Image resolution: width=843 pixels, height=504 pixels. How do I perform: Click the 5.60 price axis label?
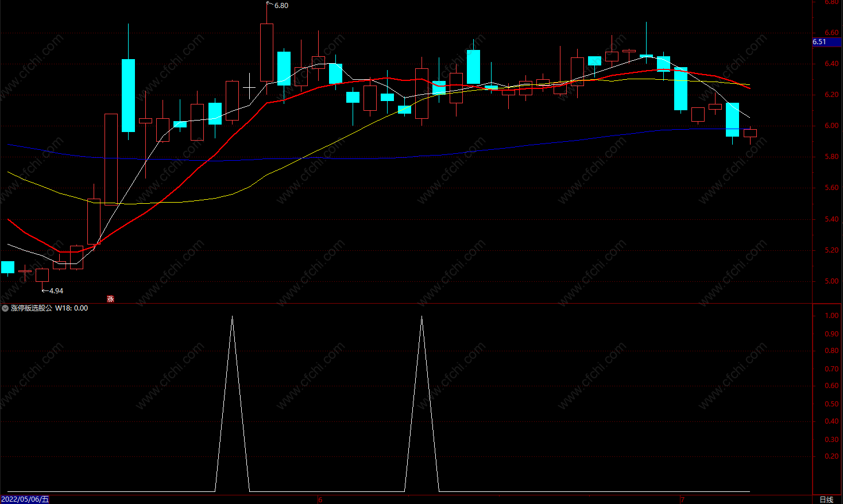pos(832,188)
